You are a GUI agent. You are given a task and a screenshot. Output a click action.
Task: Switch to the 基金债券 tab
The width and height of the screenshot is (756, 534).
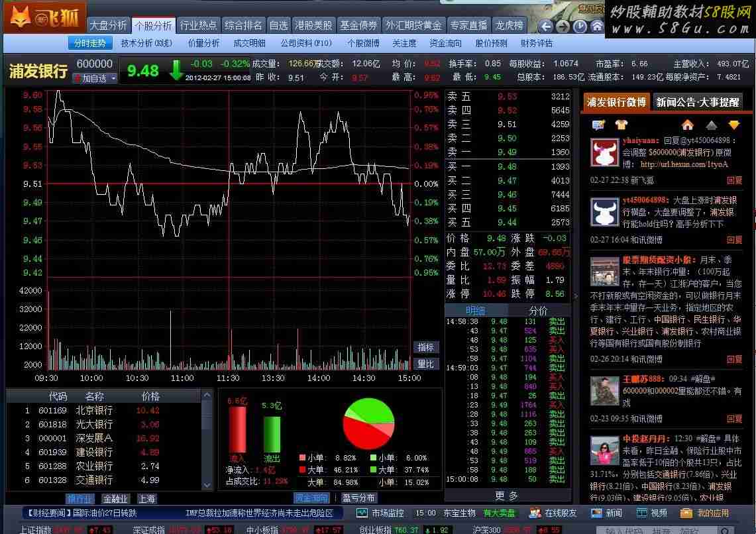click(358, 26)
